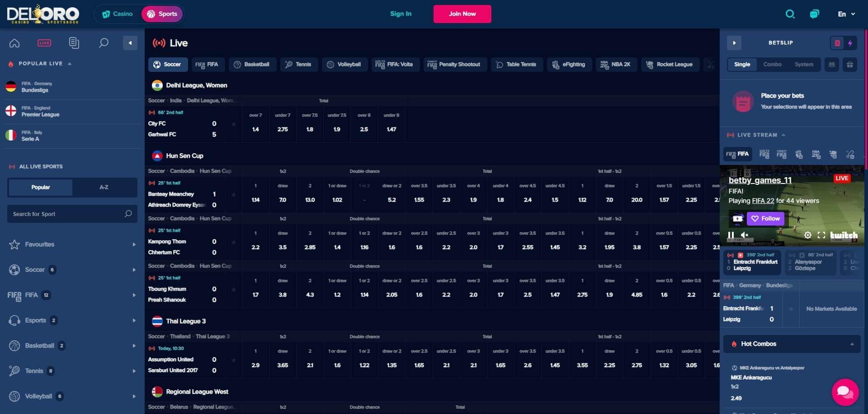Image resolution: width=868 pixels, height=414 pixels.
Task: Open the Home icon in the sidebar
Action: point(14,43)
